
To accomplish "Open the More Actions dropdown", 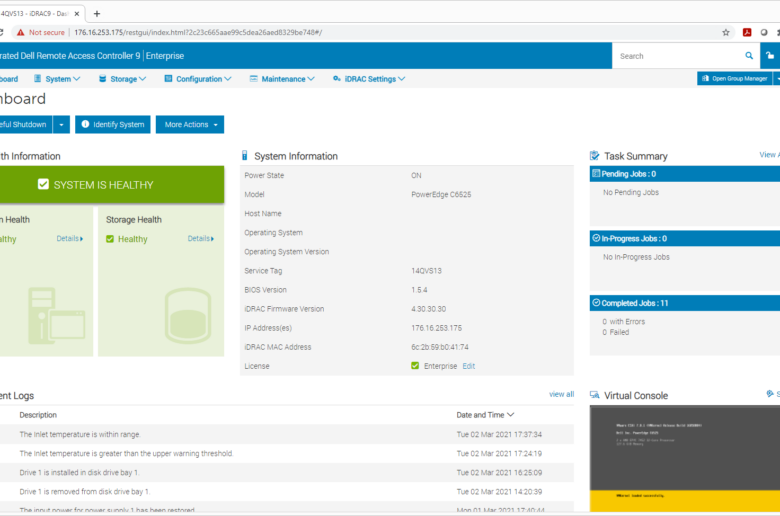I will [x=190, y=124].
